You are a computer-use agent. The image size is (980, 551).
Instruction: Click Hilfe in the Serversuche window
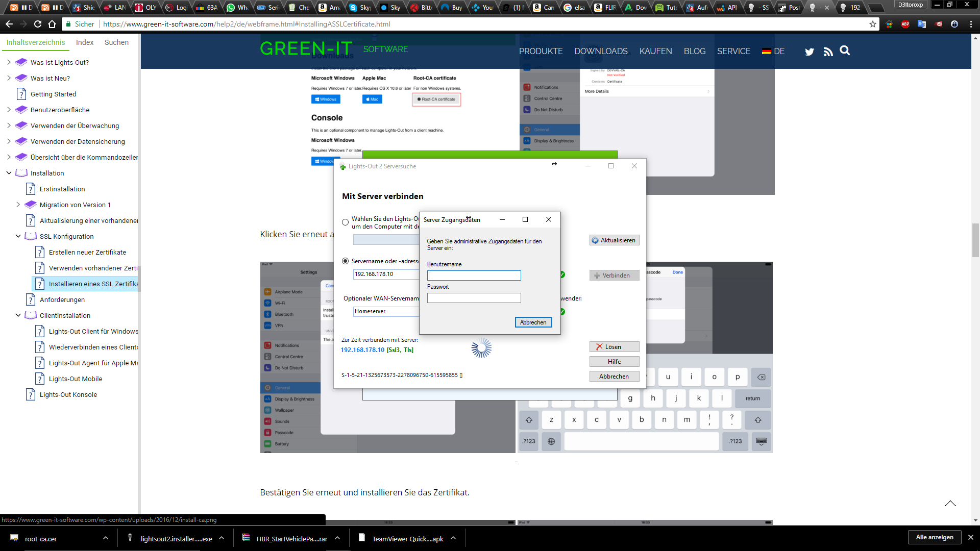pyautogui.click(x=614, y=362)
